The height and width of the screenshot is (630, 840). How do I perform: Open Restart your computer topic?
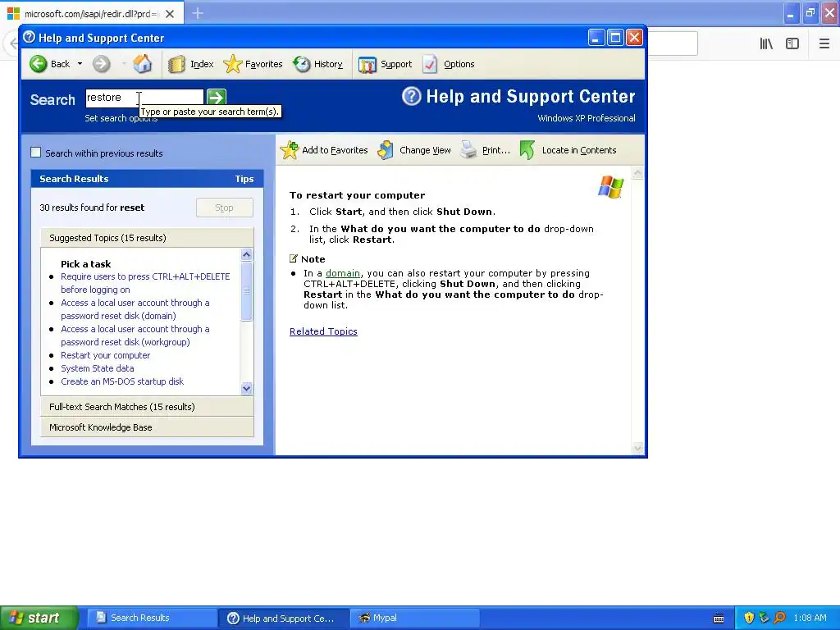(106, 355)
